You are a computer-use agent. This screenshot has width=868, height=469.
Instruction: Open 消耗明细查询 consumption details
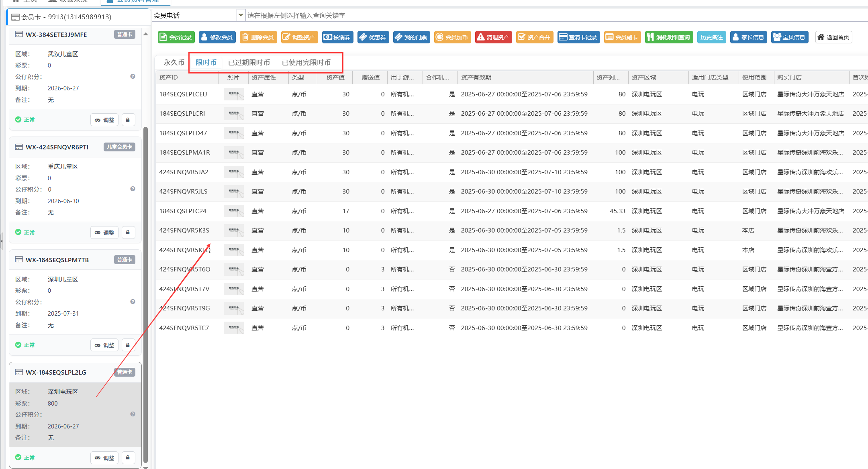669,37
